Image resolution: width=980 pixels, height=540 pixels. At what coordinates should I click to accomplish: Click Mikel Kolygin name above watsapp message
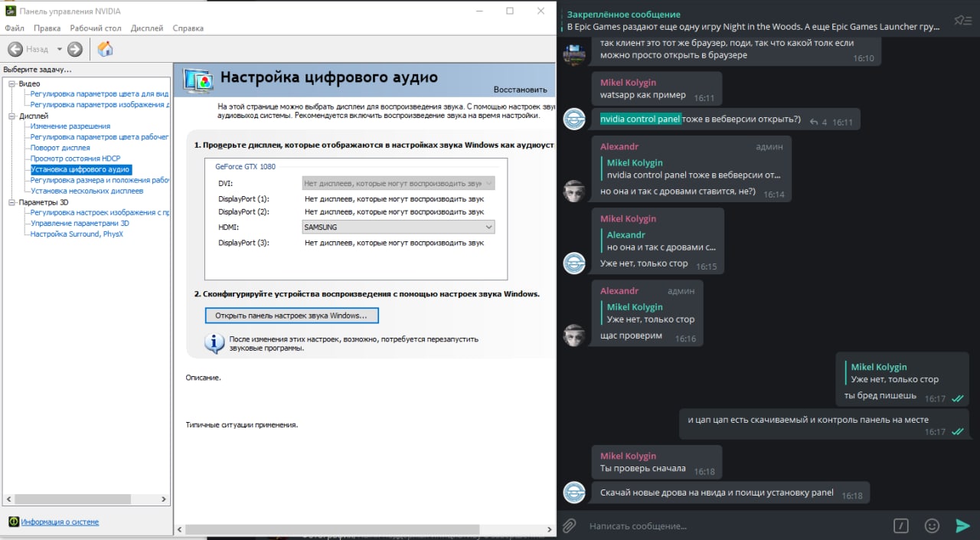coord(628,82)
